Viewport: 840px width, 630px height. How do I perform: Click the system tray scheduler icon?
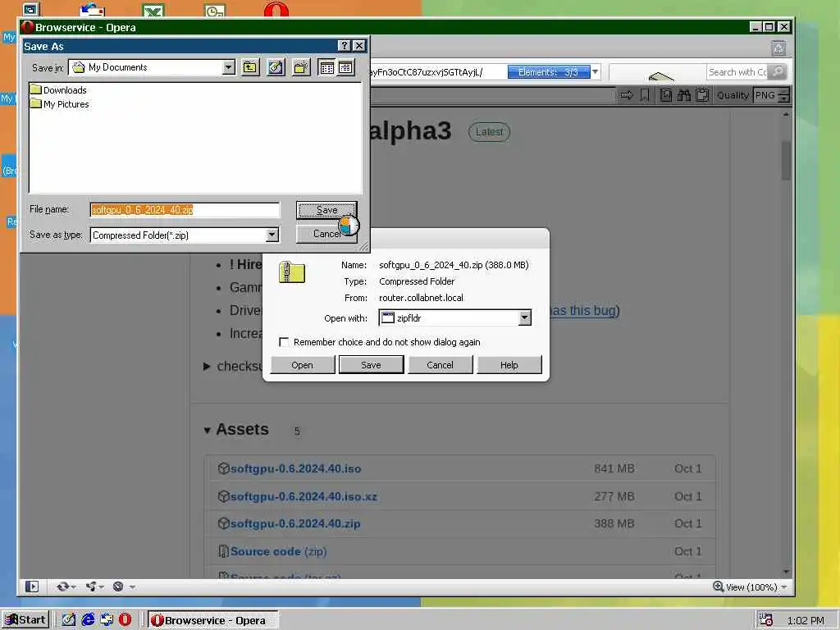pos(766,620)
